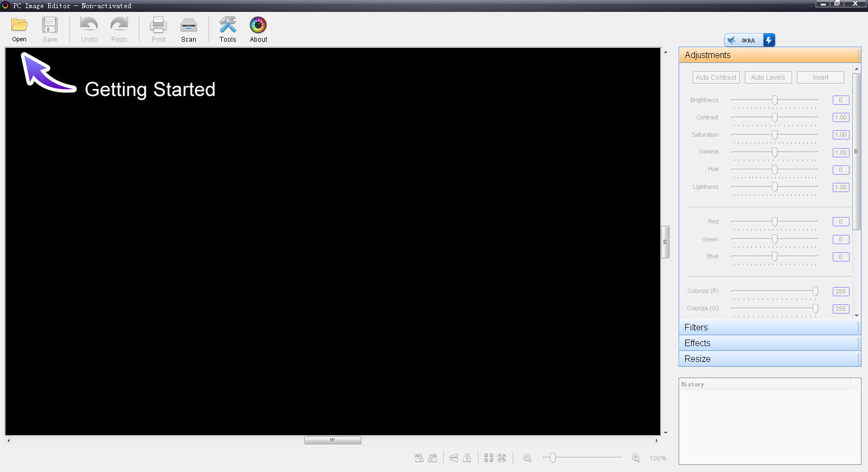
Task: Click the zoom out magnifier icon
Action: coord(527,458)
